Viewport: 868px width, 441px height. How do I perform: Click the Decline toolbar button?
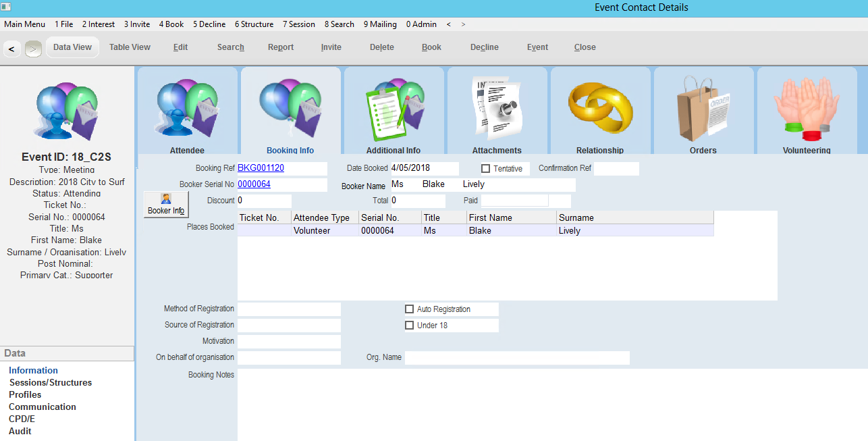click(484, 47)
